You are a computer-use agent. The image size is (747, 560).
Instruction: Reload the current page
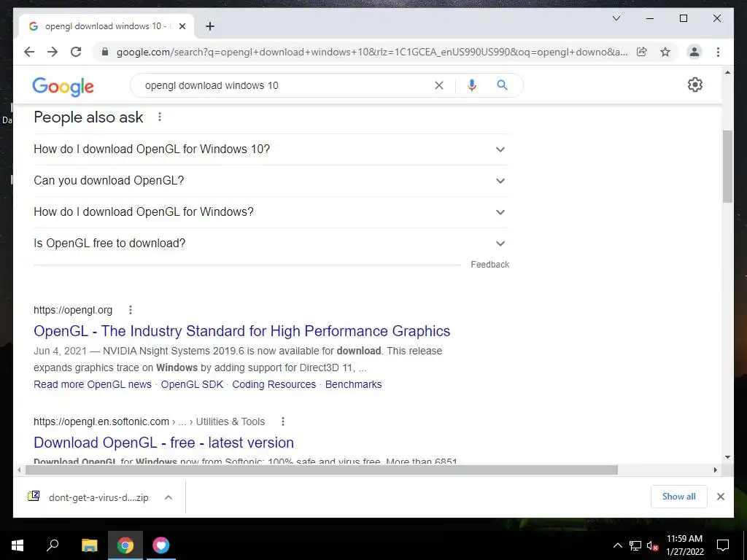pos(76,52)
